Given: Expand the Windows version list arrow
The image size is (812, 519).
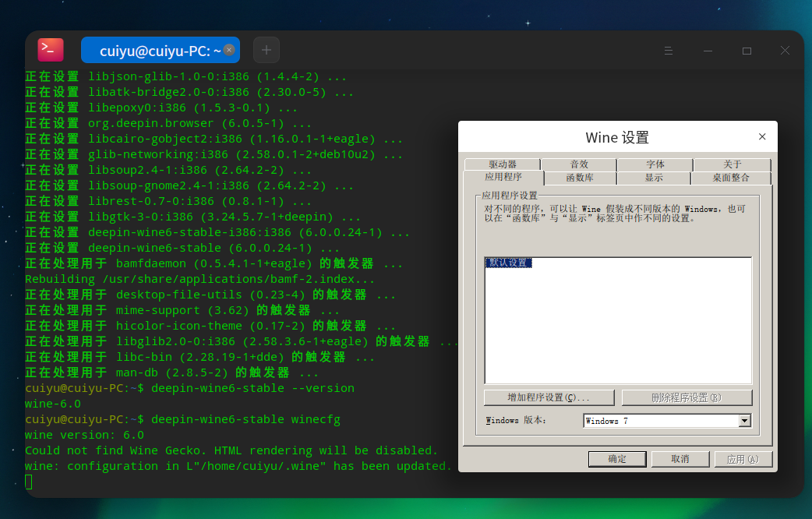Looking at the screenshot, I should pyautogui.click(x=744, y=420).
